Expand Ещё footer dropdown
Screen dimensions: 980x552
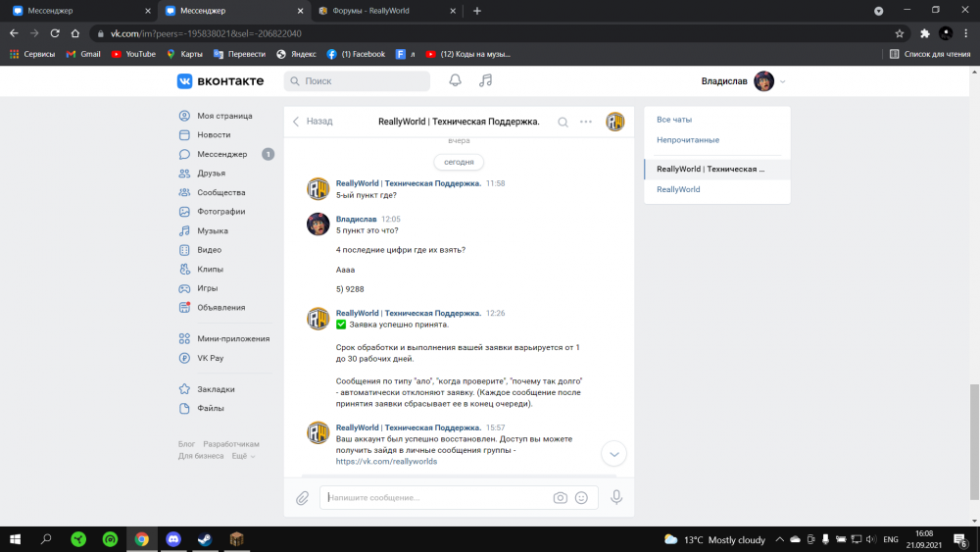click(x=243, y=456)
